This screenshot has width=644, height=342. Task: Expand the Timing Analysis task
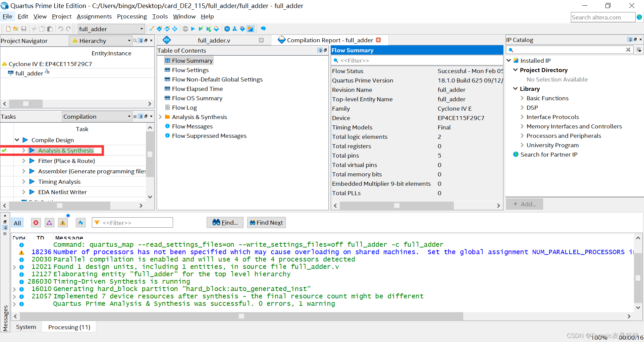23,182
